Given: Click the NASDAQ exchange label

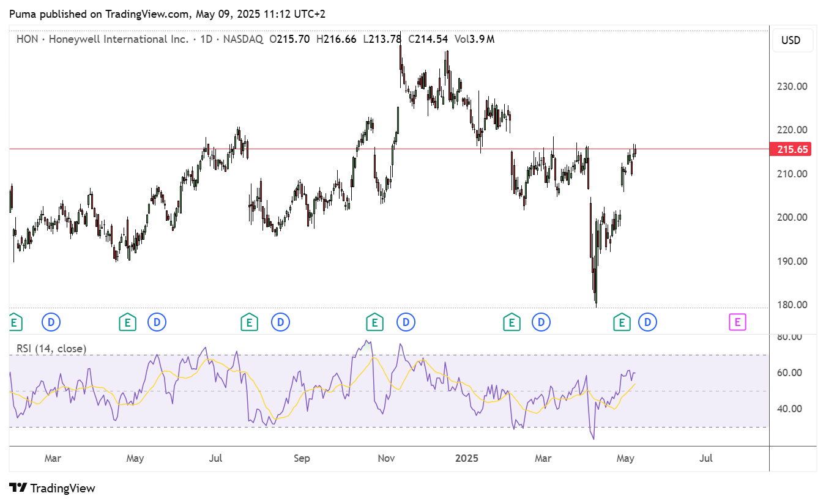Looking at the screenshot, I should [243, 39].
